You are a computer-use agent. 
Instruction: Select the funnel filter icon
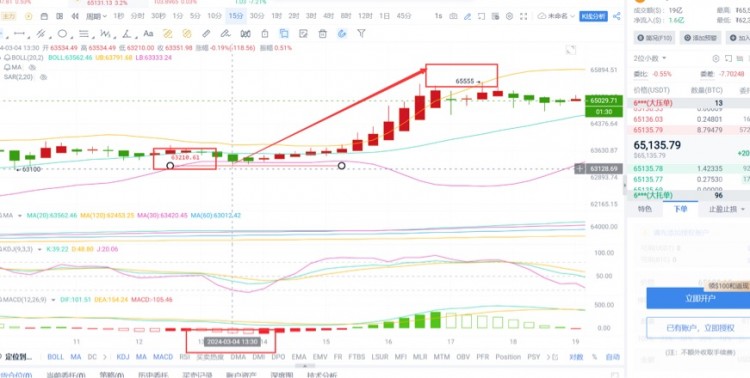click(362, 33)
